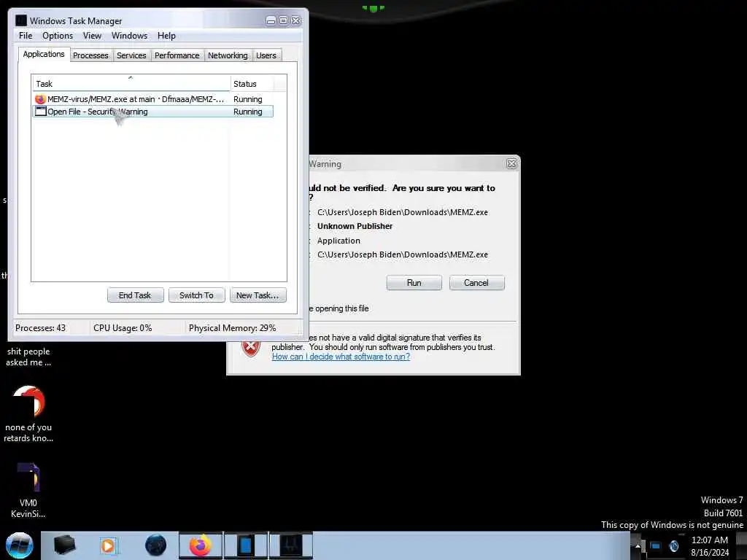Launch the media player taskbar icon
Image resolution: width=747 pixels, height=560 pixels.
pos(108,545)
